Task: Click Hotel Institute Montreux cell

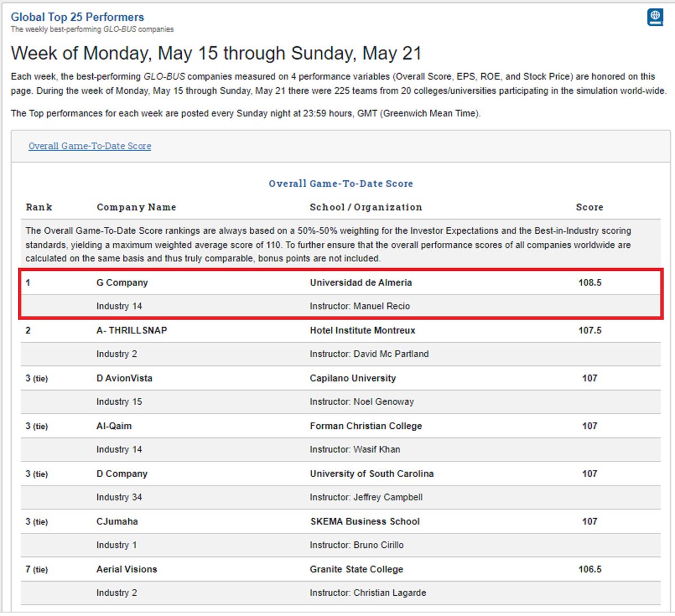Action: point(362,330)
